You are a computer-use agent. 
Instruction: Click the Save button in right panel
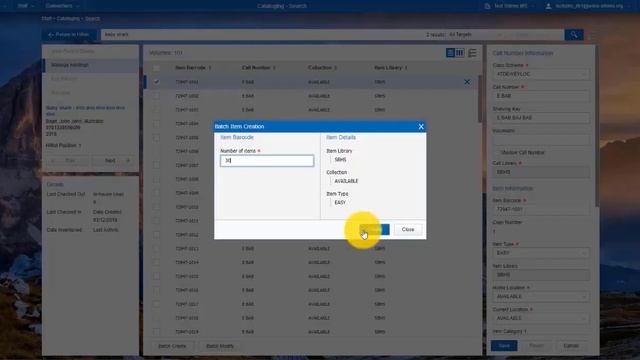pos(504,346)
